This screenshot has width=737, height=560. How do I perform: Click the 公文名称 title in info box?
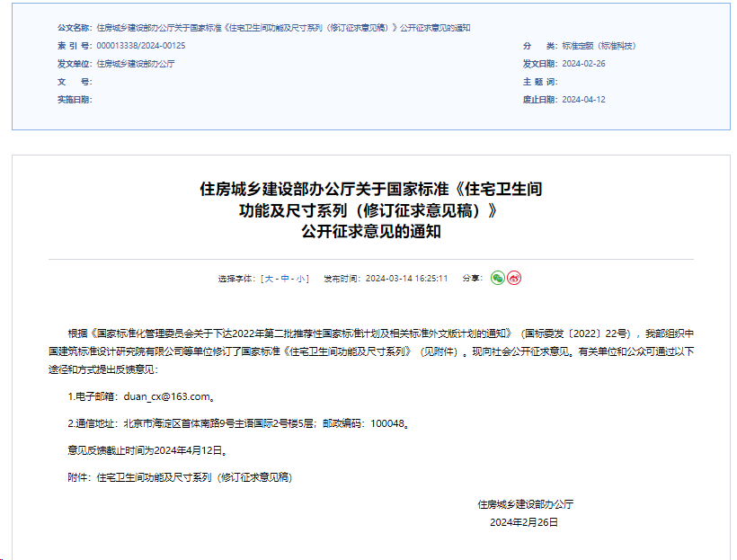point(283,28)
